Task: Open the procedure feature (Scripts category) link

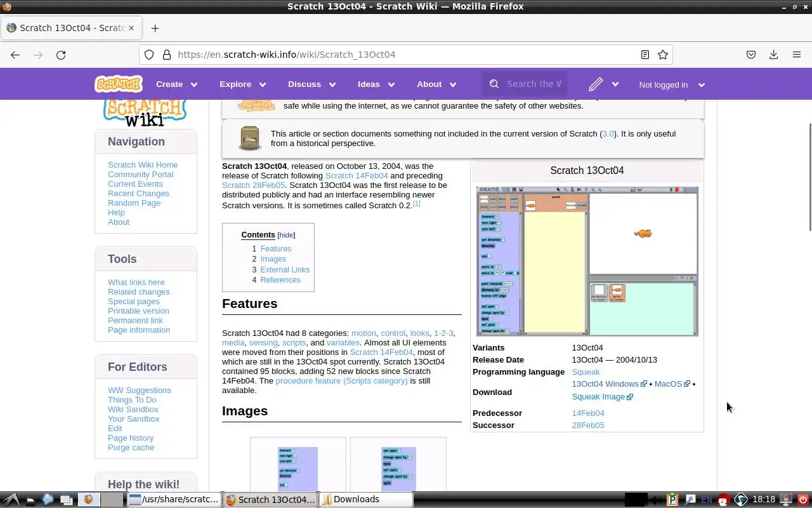Action: (x=341, y=381)
